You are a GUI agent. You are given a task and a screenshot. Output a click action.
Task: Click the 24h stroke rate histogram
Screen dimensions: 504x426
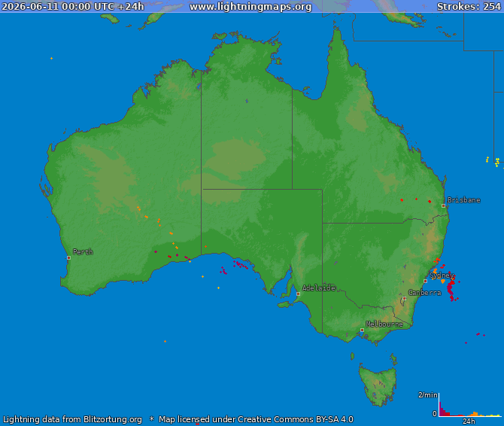tap(470, 405)
